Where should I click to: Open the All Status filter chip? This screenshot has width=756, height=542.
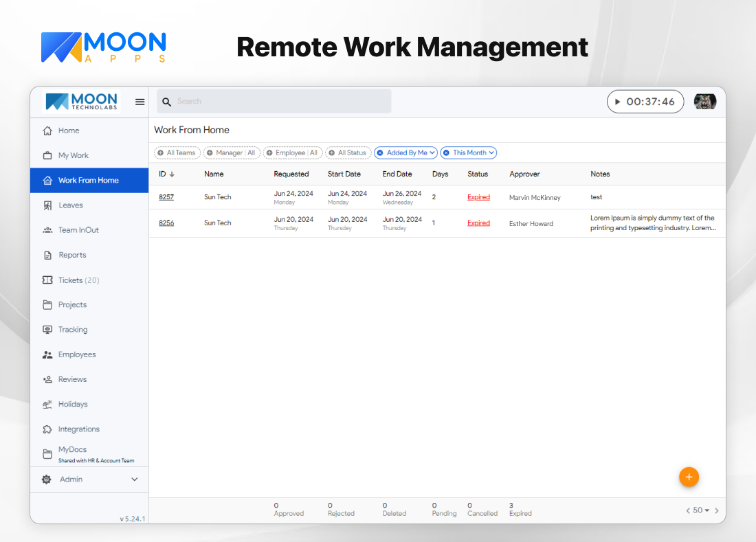pos(348,153)
